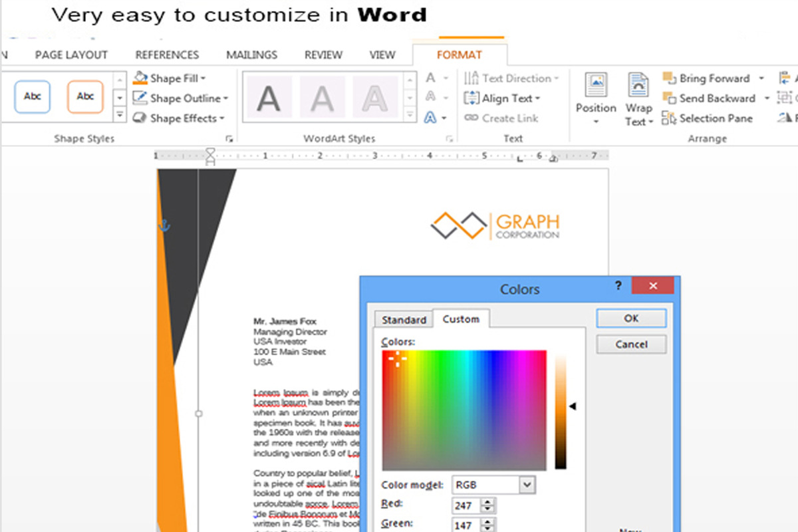Go to the MAILINGS tab
The image size is (798, 532).
pos(251,55)
